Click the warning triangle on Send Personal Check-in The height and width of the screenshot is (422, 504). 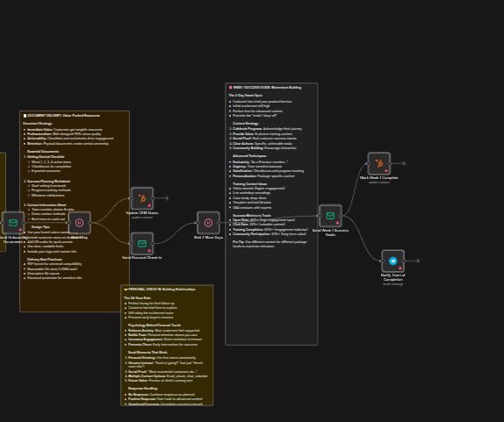pos(149,250)
